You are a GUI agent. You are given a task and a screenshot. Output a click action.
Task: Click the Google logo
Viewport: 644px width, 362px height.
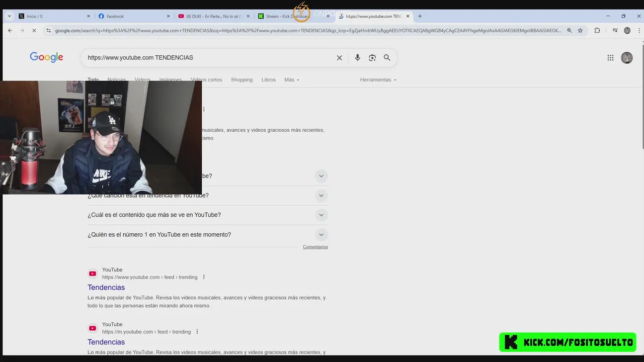(x=46, y=57)
